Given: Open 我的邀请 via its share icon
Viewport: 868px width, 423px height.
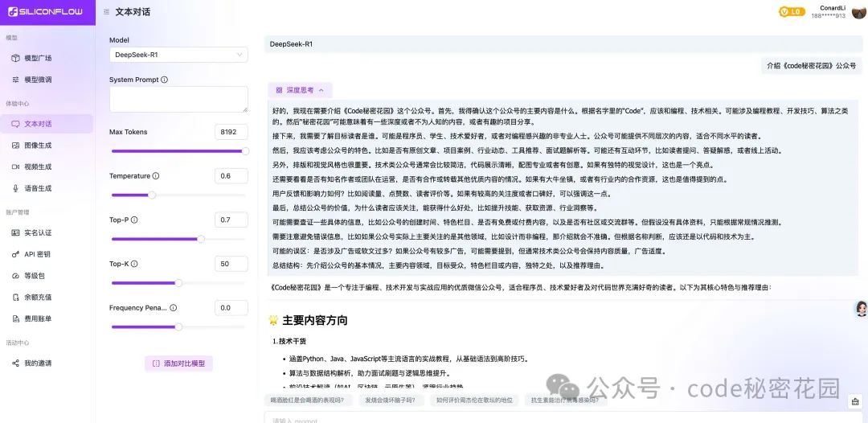Looking at the screenshot, I should tap(15, 363).
